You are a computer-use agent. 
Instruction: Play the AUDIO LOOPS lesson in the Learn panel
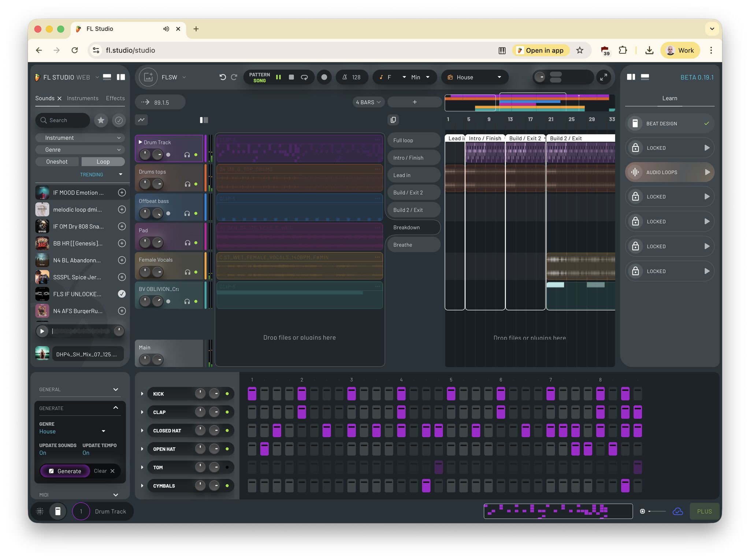click(707, 172)
